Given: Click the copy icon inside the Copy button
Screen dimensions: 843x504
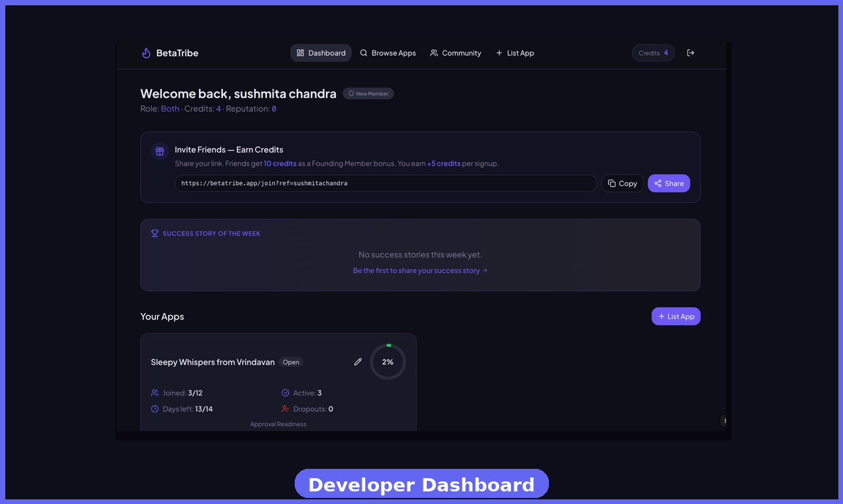Looking at the screenshot, I should click(x=611, y=183).
